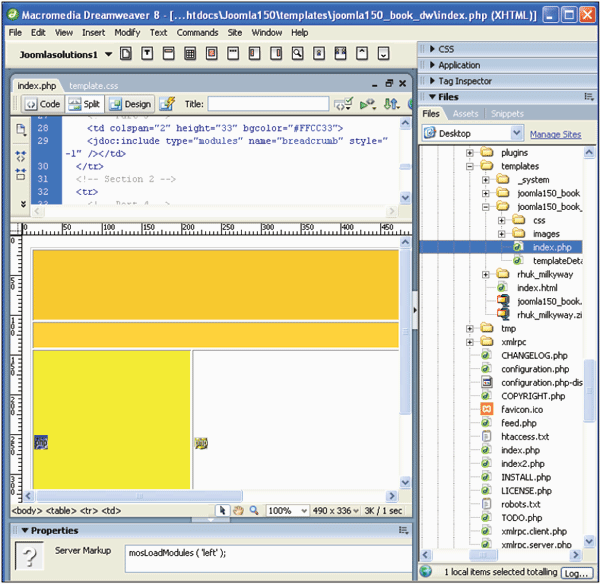Show more code toolbar buttons chevron
This screenshot has width=600, height=584.
coord(23,204)
